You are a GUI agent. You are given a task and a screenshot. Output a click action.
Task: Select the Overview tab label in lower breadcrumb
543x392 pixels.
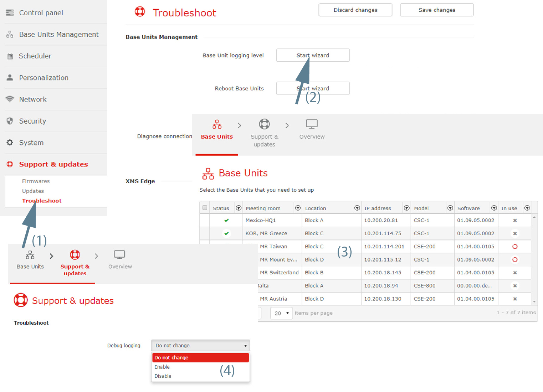[120, 267]
